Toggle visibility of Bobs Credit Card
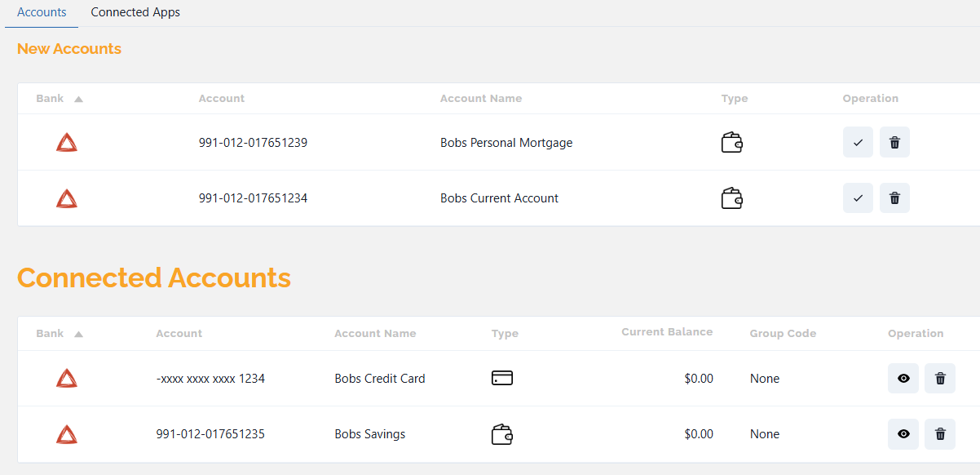Image resolution: width=980 pixels, height=475 pixels. tap(903, 379)
